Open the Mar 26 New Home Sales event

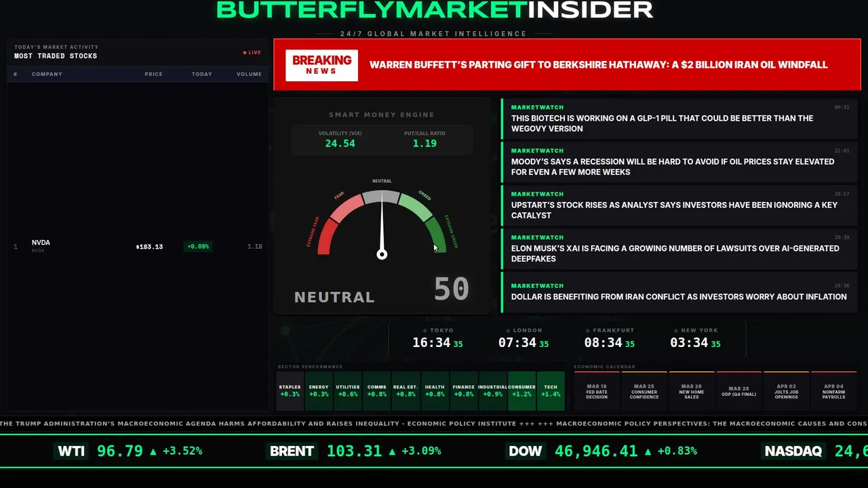pyautogui.click(x=692, y=391)
